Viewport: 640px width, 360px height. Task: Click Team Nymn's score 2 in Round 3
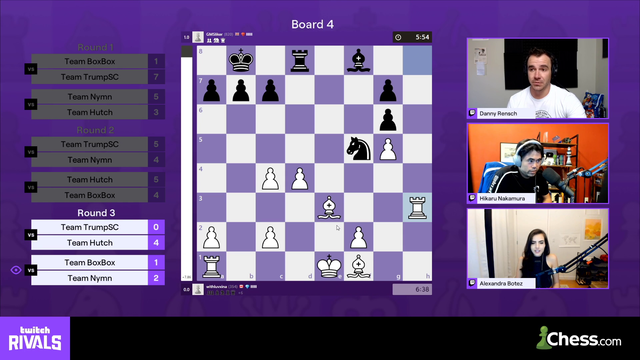pos(156,278)
